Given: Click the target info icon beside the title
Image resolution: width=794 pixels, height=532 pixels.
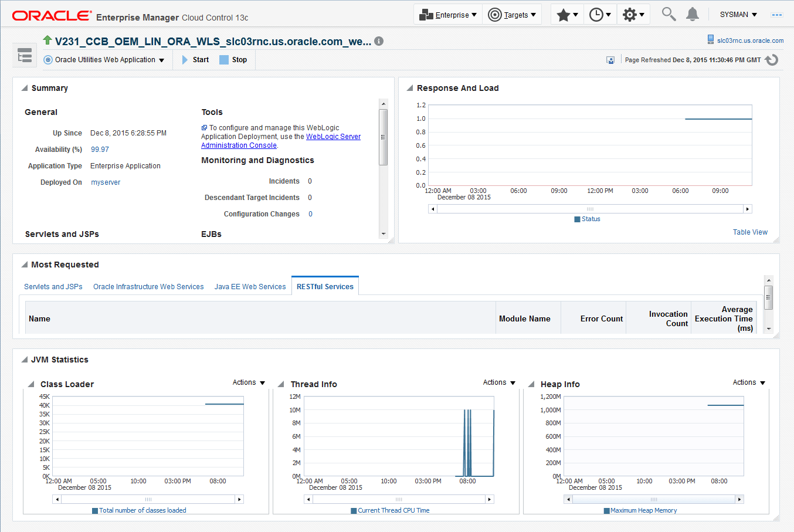Looking at the screenshot, I should (x=379, y=41).
